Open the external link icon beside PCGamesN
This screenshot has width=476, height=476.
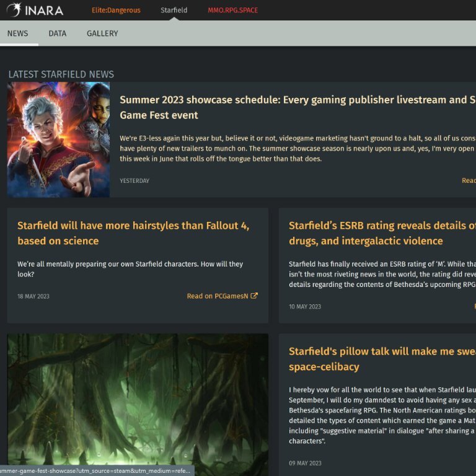(254, 296)
